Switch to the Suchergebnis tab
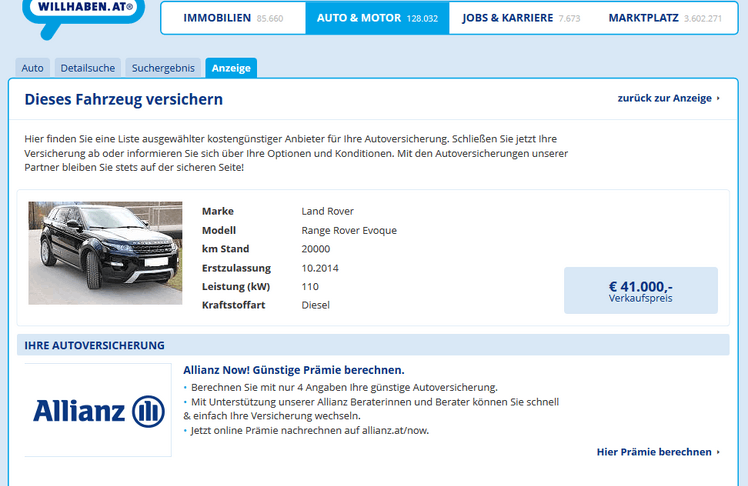The height and width of the screenshot is (486, 748). [x=163, y=68]
